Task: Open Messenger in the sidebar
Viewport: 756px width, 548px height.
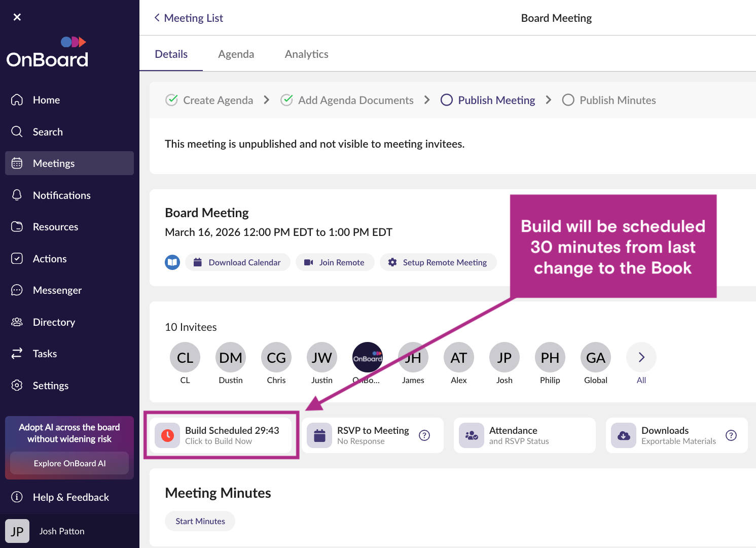Action: click(x=57, y=290)
